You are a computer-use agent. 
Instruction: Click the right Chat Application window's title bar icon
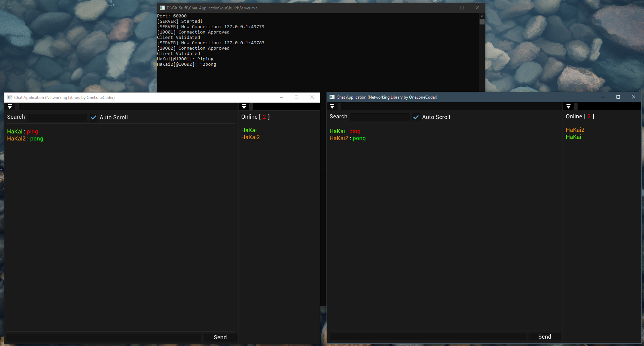point(332,97)
